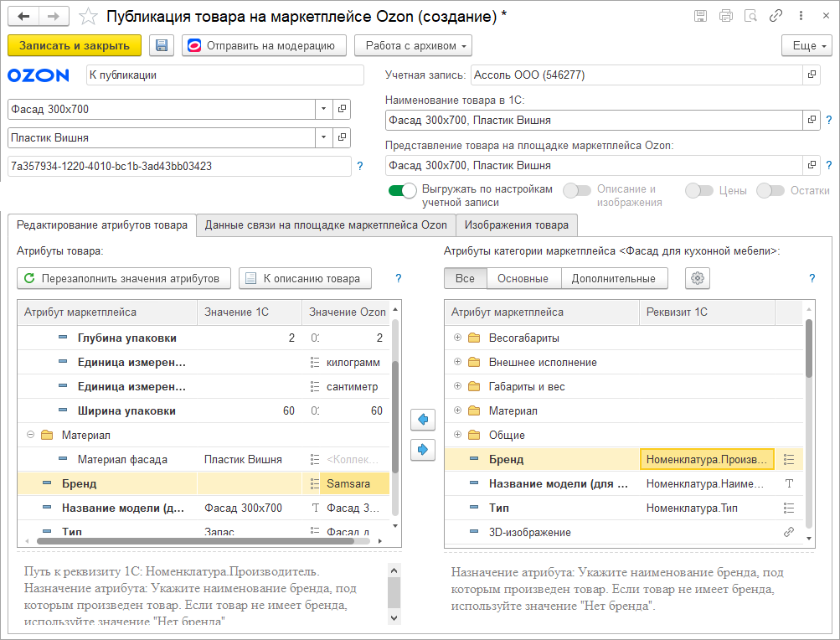840x640 pixels.
Task: Disable 'Выгружать по настройкам учетной записи' toggle
Action: [403, 191]
